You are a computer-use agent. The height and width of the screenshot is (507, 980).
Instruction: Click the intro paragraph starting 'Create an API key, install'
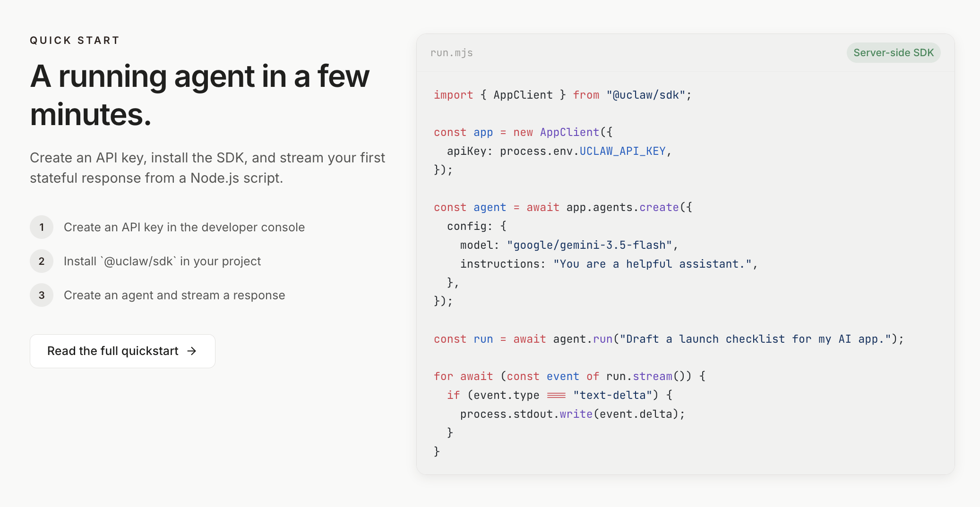tap(207, 168)
